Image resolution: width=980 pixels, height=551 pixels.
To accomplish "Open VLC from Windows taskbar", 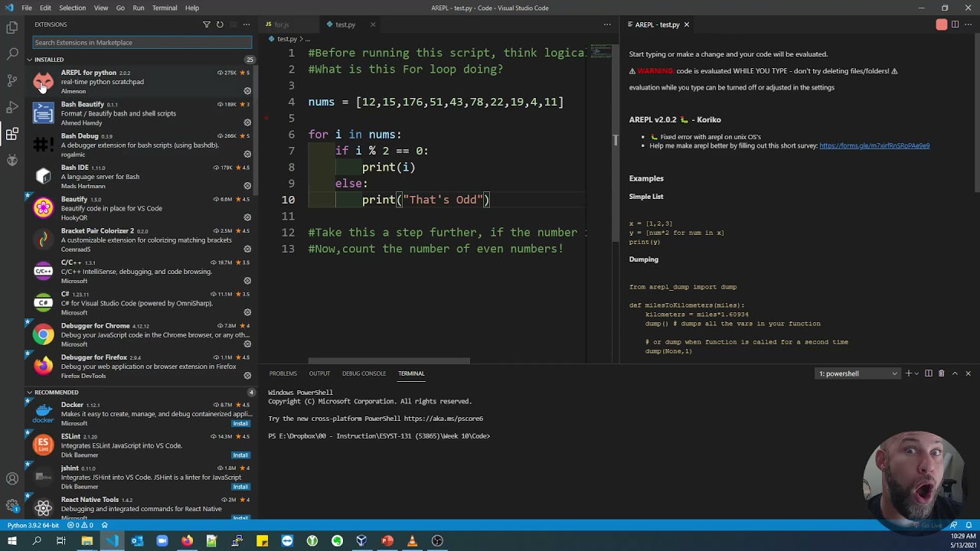I will tap(412, 541).
